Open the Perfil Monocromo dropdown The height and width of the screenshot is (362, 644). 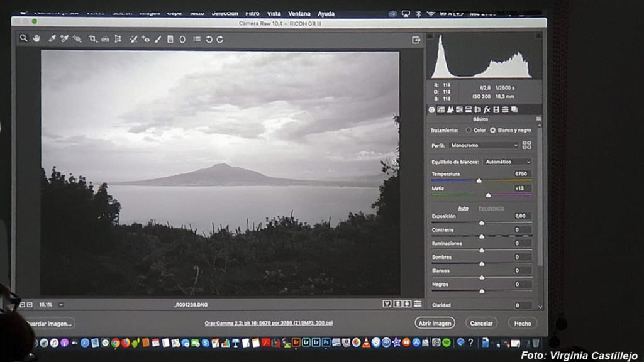[484, 145]
